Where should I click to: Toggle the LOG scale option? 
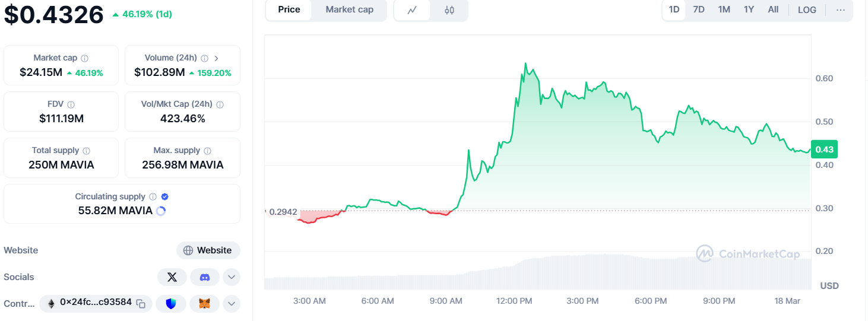[807, 10]
